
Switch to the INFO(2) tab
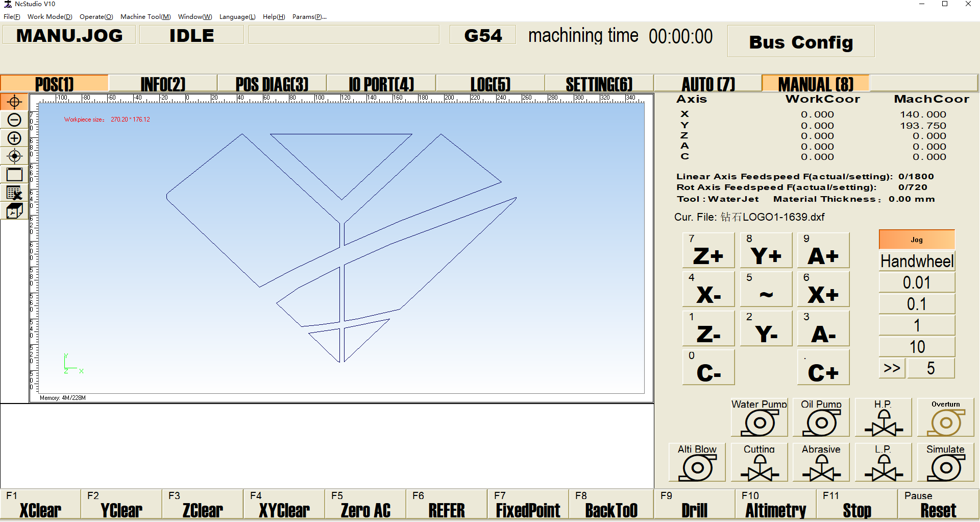pos(163,84)
